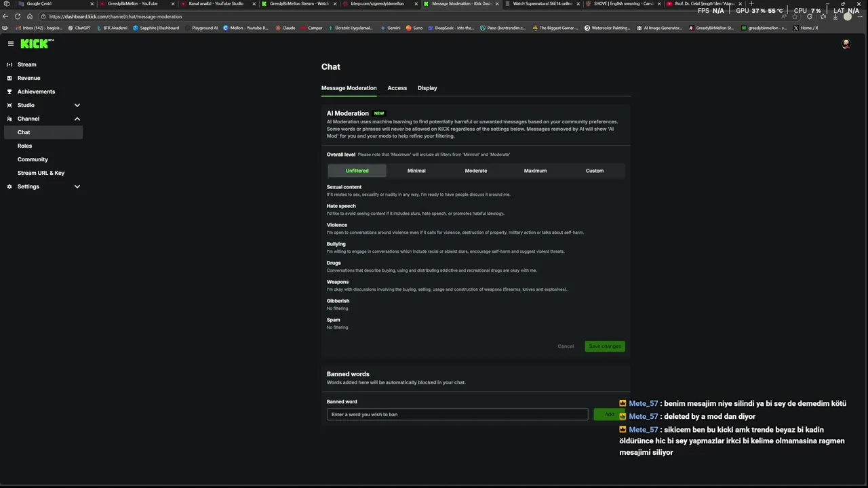Click the Save changes button
868x488 pixels.
[x=605, y=346]
